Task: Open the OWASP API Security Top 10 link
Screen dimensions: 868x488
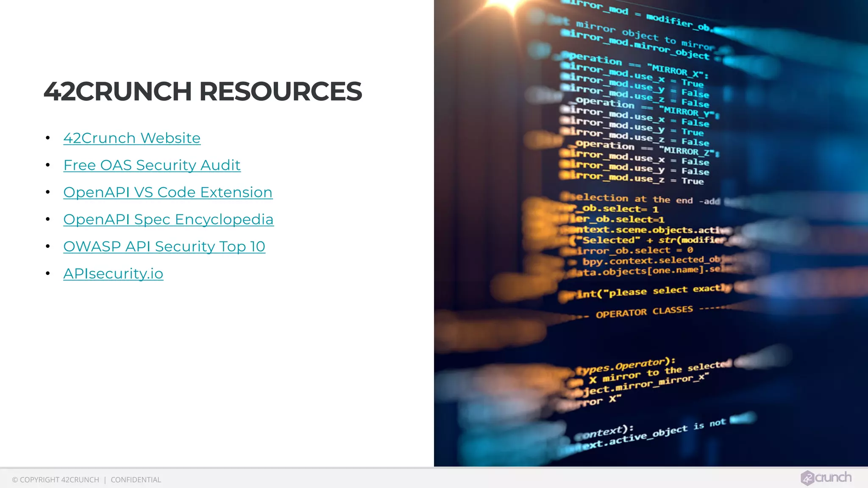Action: coord(164,247)
